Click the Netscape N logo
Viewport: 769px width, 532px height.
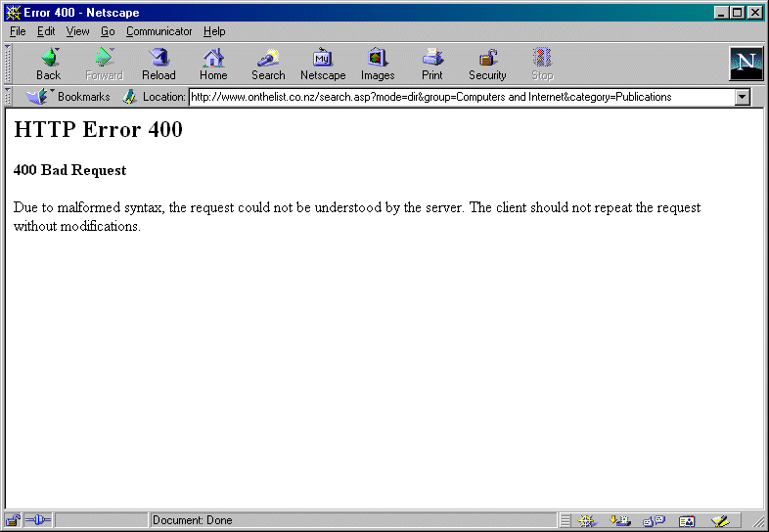tap(746, 64)
